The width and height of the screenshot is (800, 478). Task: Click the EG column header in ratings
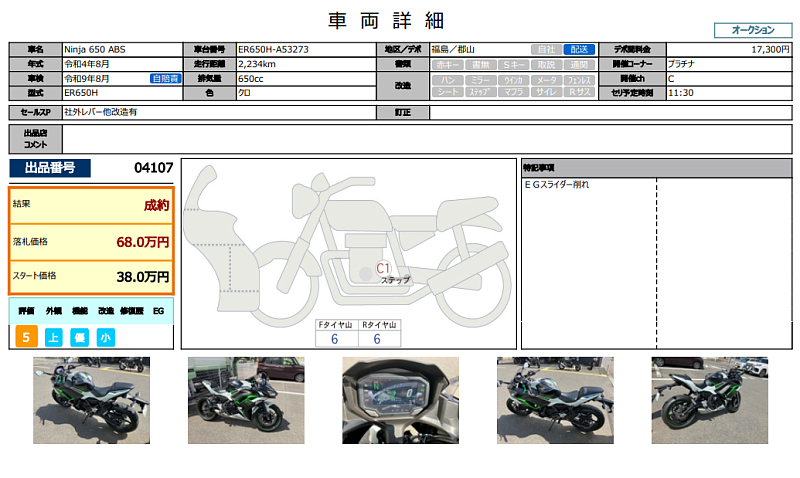(x=159, y=311)
